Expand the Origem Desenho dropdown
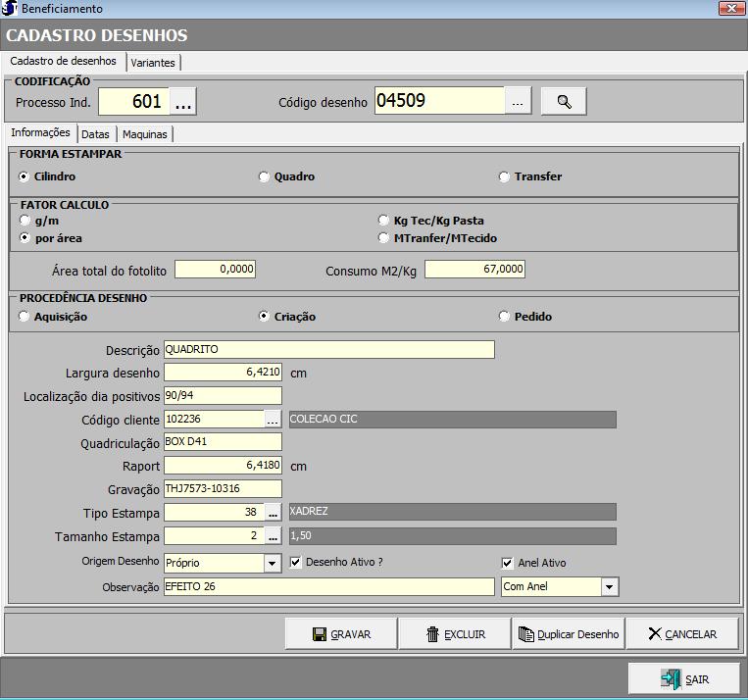The height and width of the screenshot is (700, 748). point(273,564)
